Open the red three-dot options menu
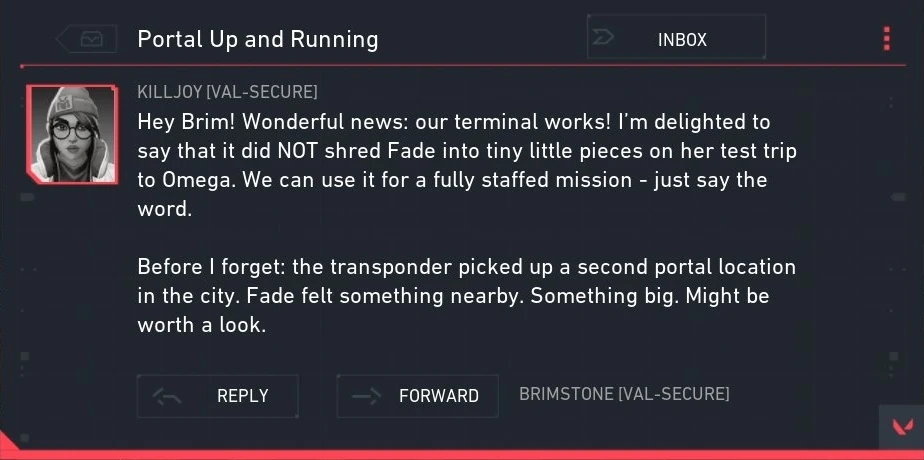This screenshot has width=924, height=460. pos(886,39)
